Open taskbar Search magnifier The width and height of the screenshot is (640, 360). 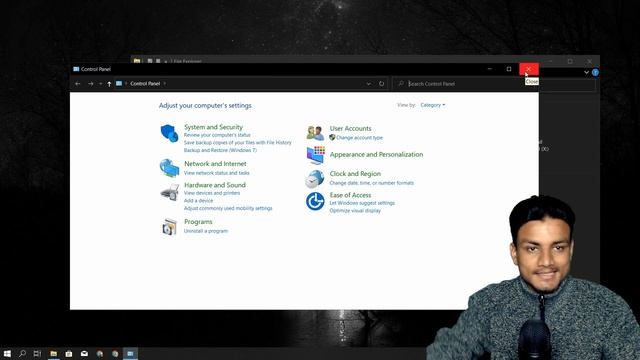(22, 353)
